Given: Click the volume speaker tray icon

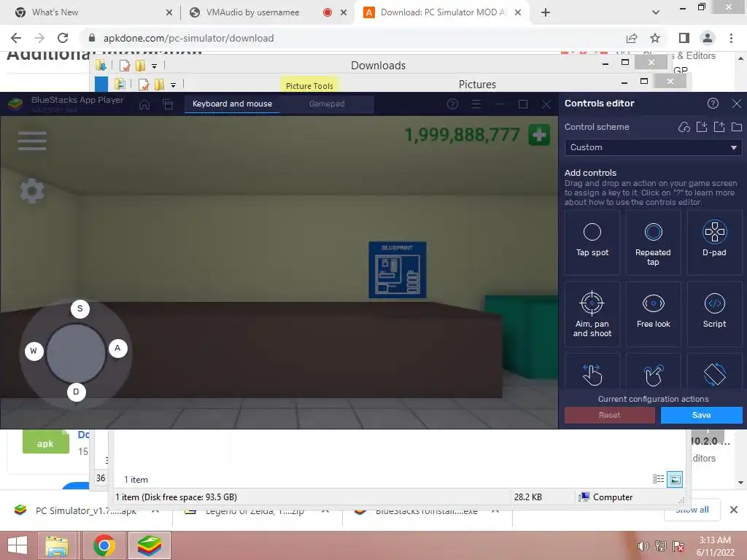Looking at the screenshot, I should click(x=643, y=546).
